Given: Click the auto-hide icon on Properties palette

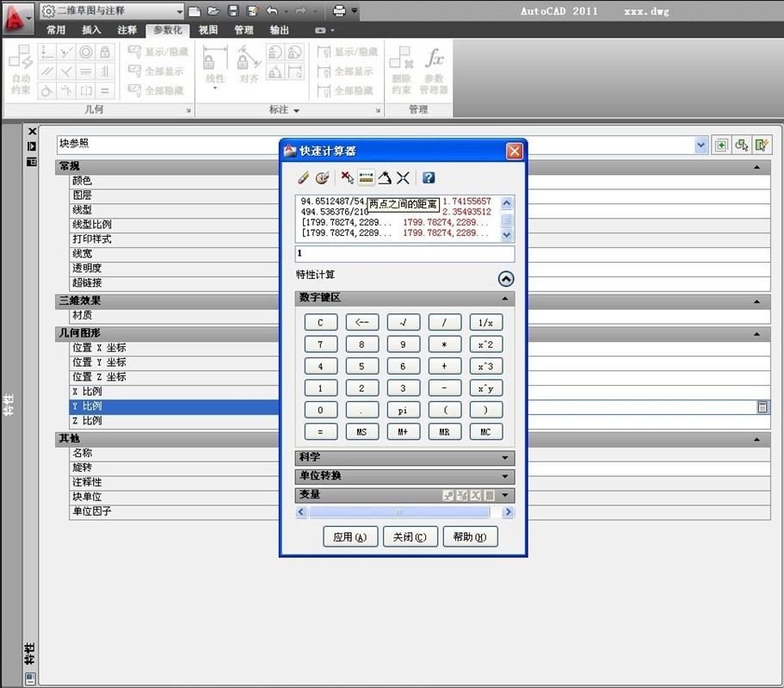Looking at the screenshot, I should (x=32, y=146).
